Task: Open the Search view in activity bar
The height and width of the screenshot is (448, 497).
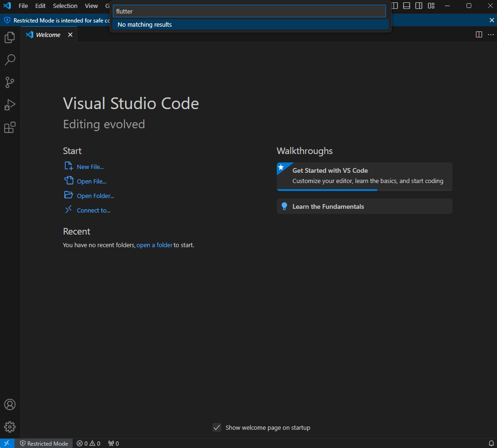Action: 10,60
